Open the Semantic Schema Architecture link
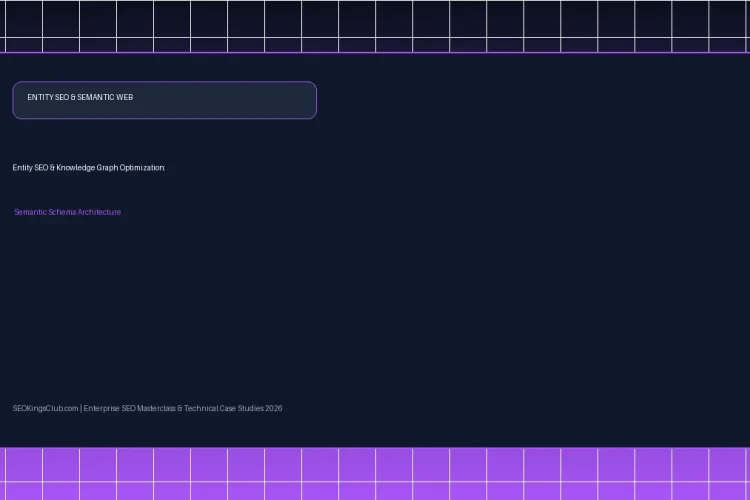Image resolution: width=750 pixels, height=500 pixels. click(x=67, y=212)
